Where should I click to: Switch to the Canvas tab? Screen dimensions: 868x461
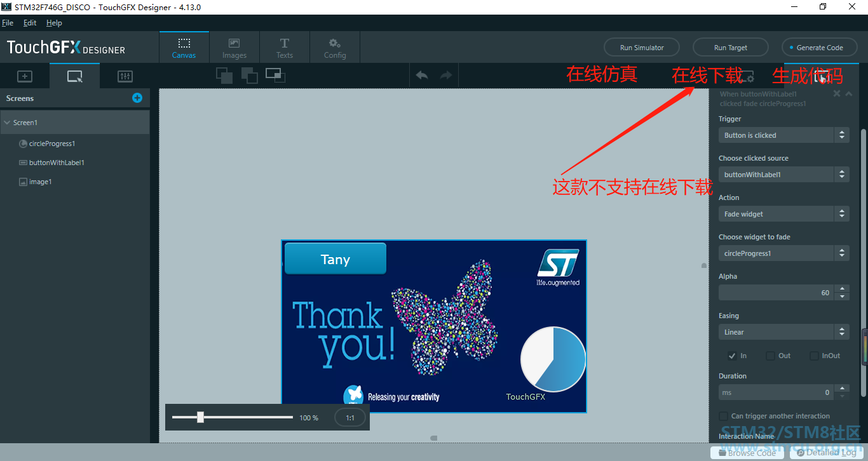coord(184,48)
